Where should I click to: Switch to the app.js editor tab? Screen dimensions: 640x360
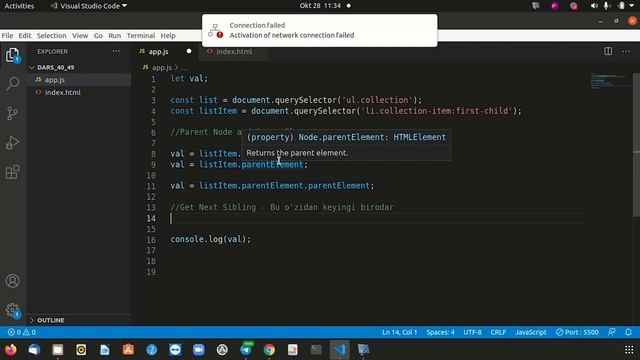point(159,51)
